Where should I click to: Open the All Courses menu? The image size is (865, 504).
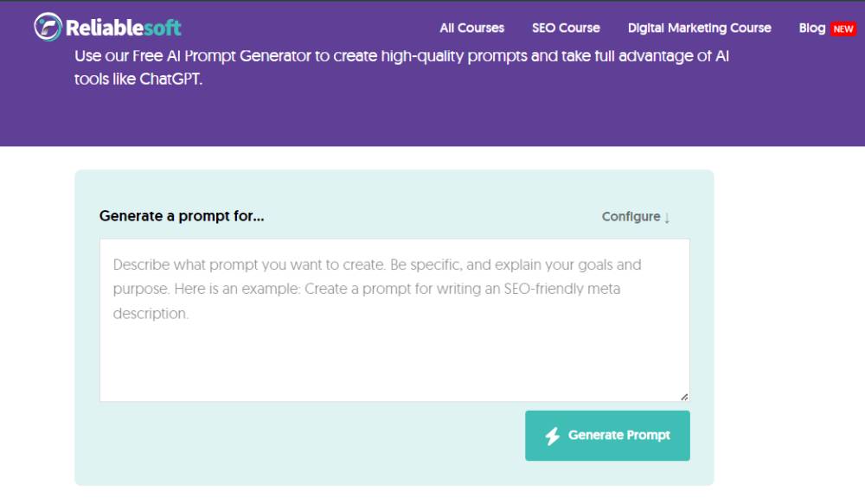pyautogui.click(x=471, y=29)
